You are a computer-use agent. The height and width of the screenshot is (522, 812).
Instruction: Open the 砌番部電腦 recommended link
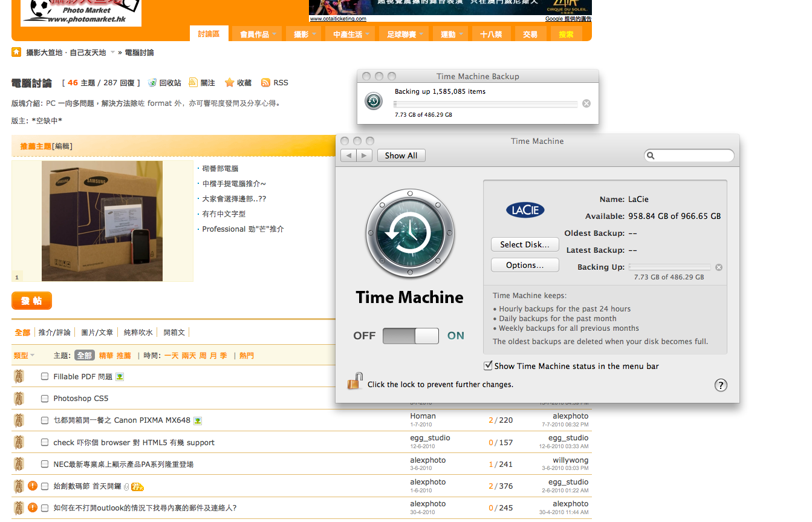point(220,168)
